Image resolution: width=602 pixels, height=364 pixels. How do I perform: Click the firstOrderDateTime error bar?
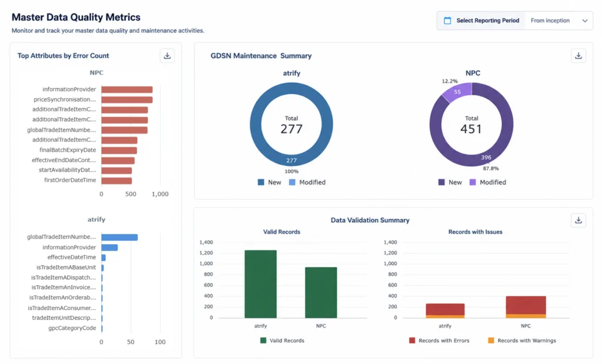click(x=117, y=181)
